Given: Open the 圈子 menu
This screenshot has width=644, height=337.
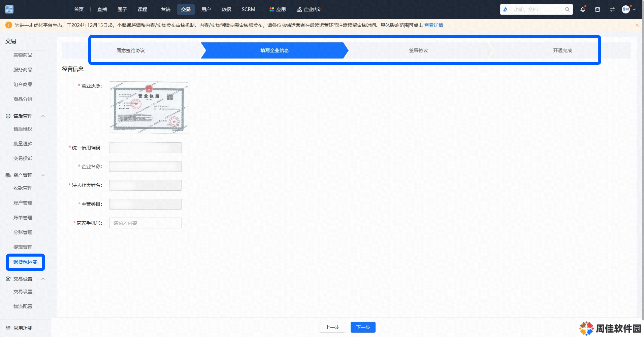Looking at the screenshot, I should (x=122, y=9).
